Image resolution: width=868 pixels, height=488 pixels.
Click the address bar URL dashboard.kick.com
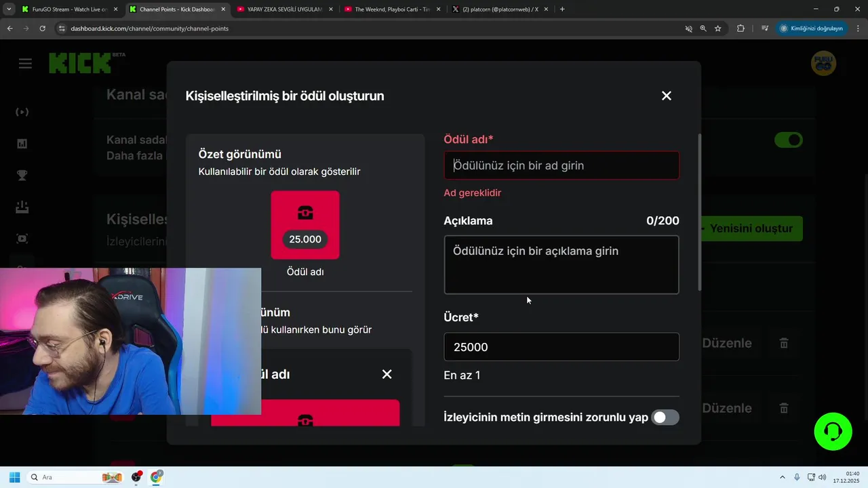click(x=149, y=28)
